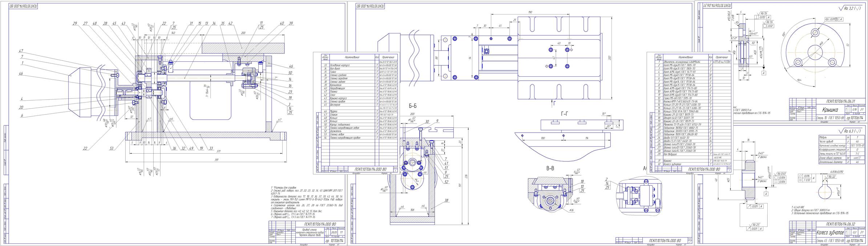Viewport: 868px width, 246px height.
Task: Click row 'Направляющая' numbered 40
Action: pos(359,88)
